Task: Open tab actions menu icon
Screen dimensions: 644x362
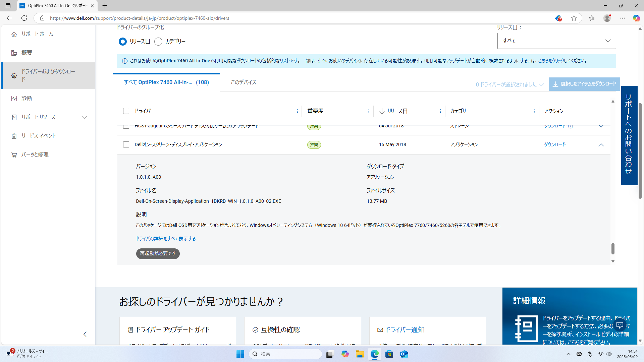Action: 8,6
